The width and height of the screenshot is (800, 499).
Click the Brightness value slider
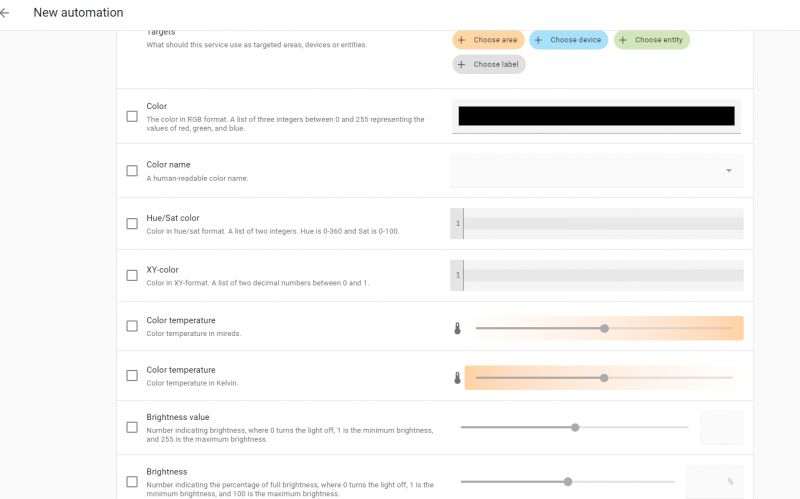(574, 427)
